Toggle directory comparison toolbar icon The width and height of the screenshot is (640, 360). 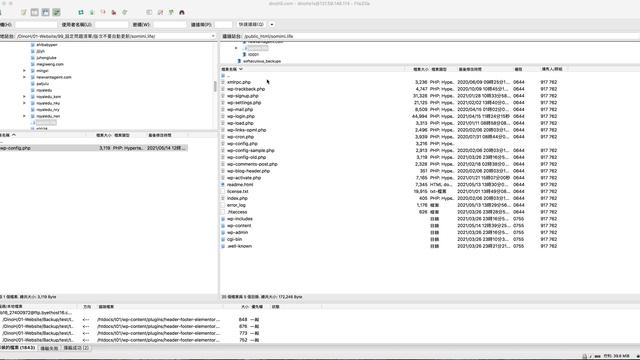160,12
